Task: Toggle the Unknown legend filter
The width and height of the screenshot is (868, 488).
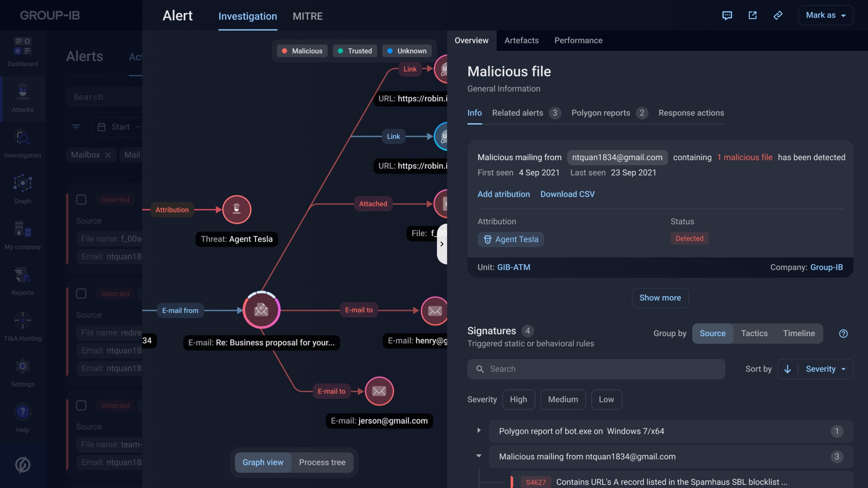Action: tap(407, 51)
